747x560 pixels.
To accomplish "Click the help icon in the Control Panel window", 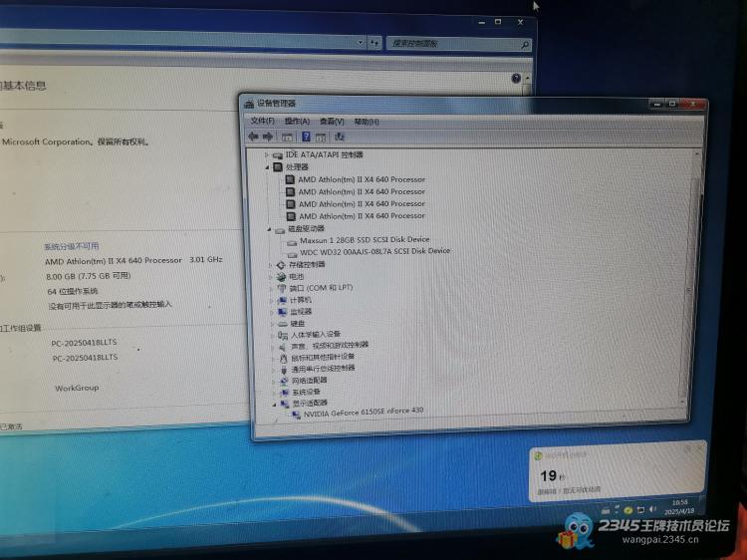I will 516,78.
